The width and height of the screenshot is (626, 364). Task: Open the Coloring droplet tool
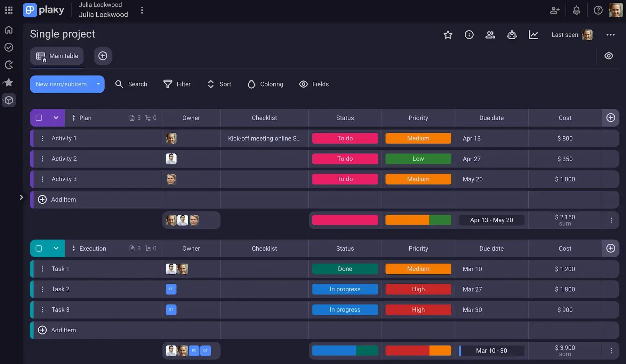(x=251, y=84)
